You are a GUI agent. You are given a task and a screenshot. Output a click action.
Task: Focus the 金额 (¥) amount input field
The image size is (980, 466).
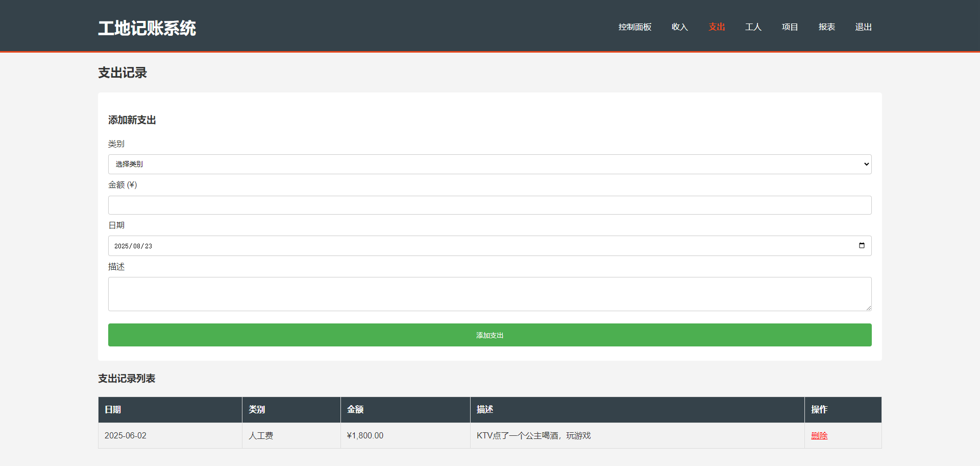(x=489, y=205)
